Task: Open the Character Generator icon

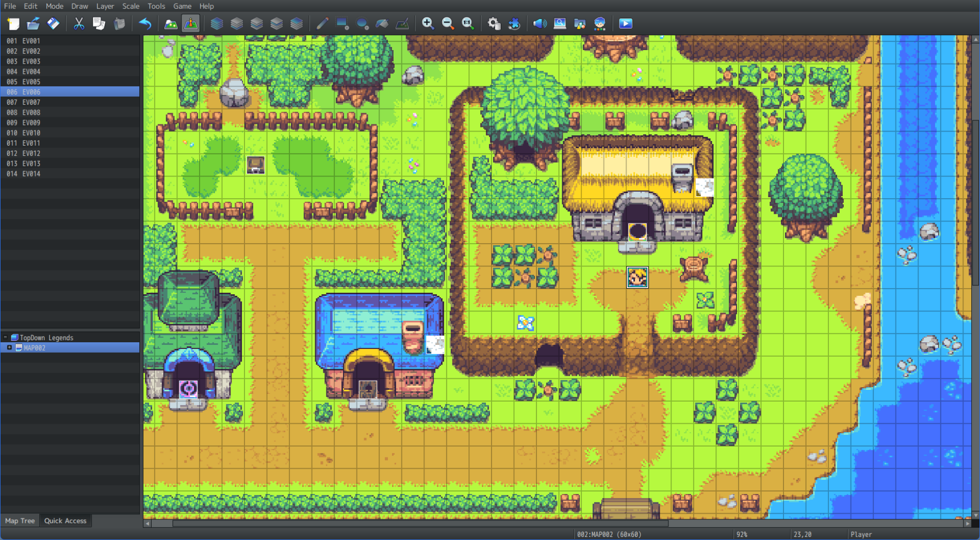Action: tap(600, 23)
